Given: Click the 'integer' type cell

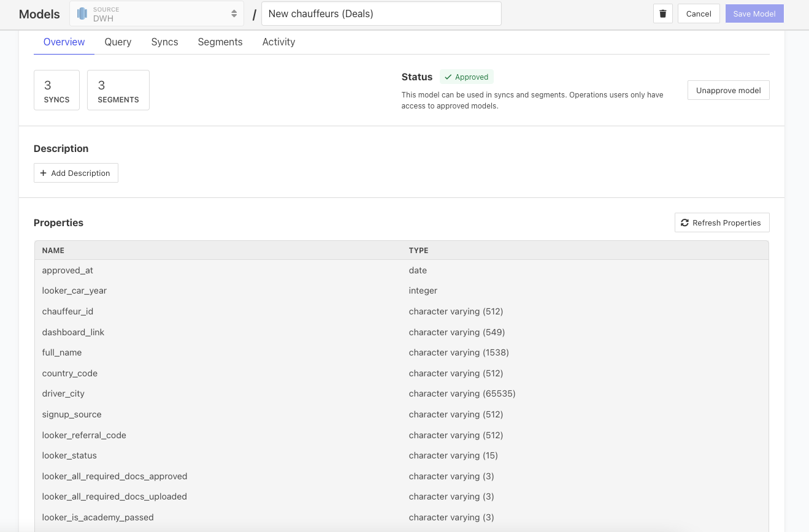Looking at the screenshot, I should [x=423, y=291].
